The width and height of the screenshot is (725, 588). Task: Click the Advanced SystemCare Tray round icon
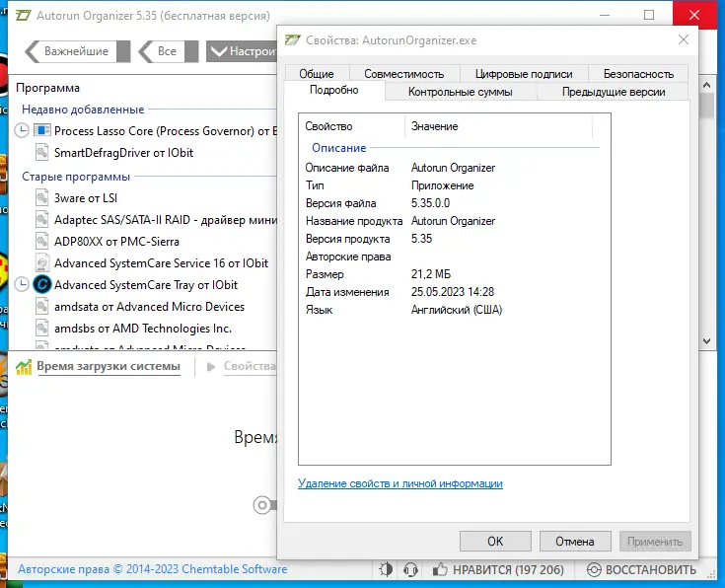(x=42, y=284)
